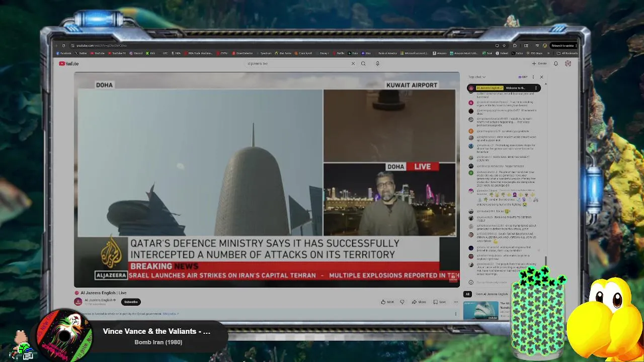Expand the Top chat dropdown
The height and width of the screenshot is (362, 644).
coord(477,77)
